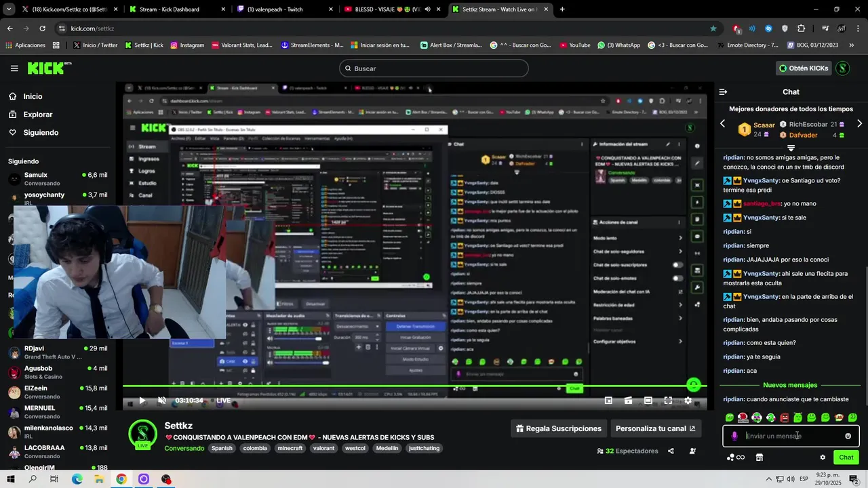Click the Settkz channel avatar

click(x=142, y=434)
